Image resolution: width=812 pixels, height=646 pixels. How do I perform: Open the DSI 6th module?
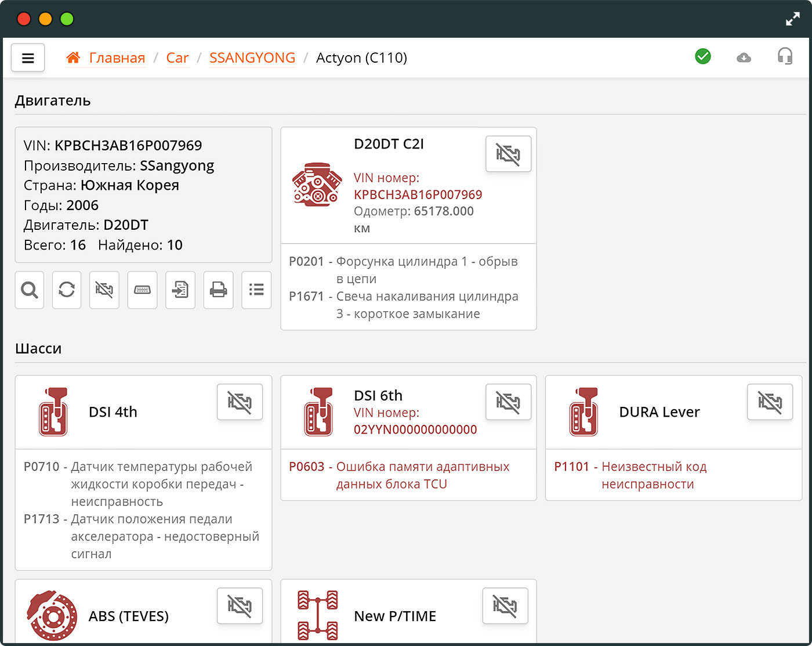point(378,395)
